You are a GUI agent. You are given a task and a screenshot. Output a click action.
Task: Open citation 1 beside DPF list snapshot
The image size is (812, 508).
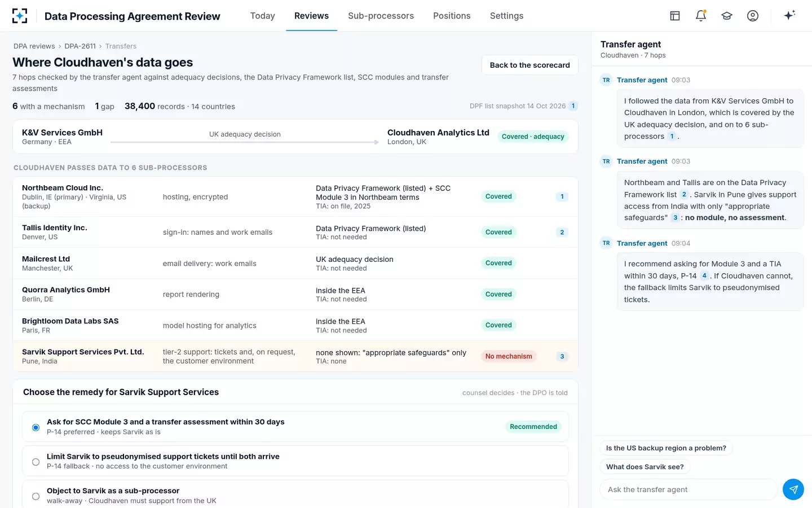tap(573, 106)
